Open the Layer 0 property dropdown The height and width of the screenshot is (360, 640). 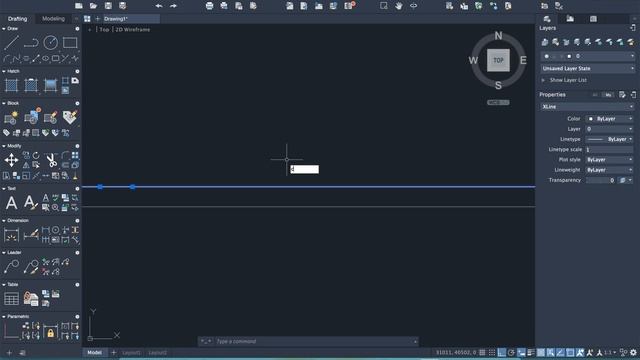610,129
